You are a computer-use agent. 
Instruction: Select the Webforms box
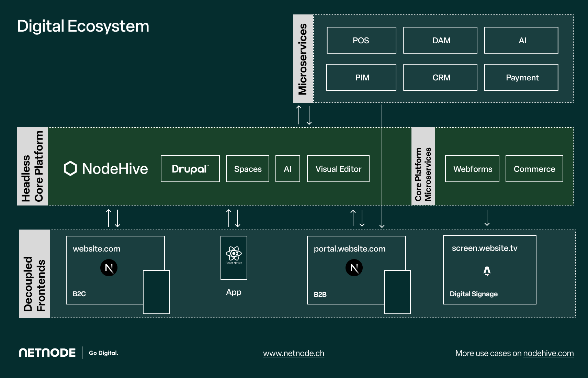(x=472, y=169)
